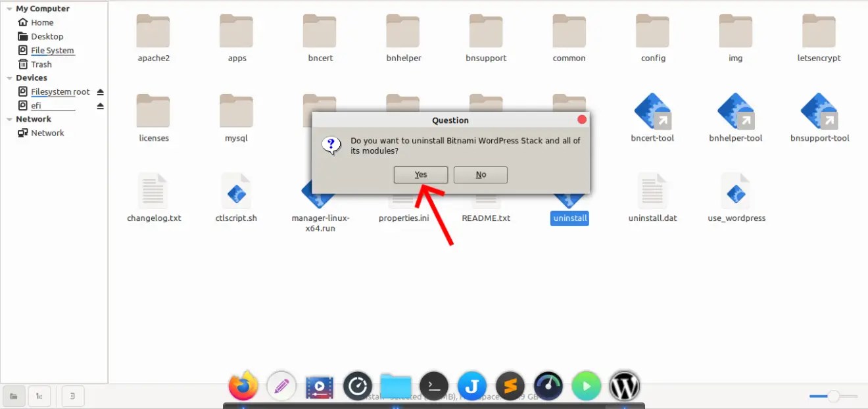Confirm uninstall by clicking Yes
The height and width of the screenshot is (409, 868).
coord(420,174)
